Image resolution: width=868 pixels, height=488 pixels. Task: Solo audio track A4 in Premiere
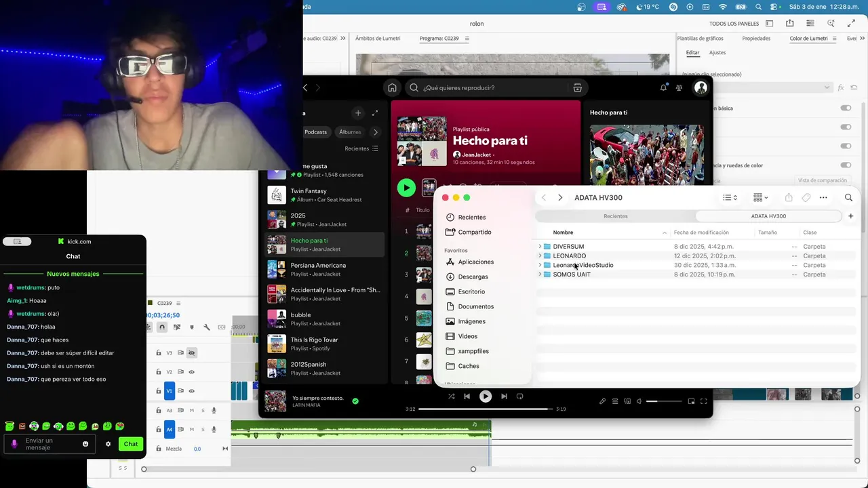203,429
